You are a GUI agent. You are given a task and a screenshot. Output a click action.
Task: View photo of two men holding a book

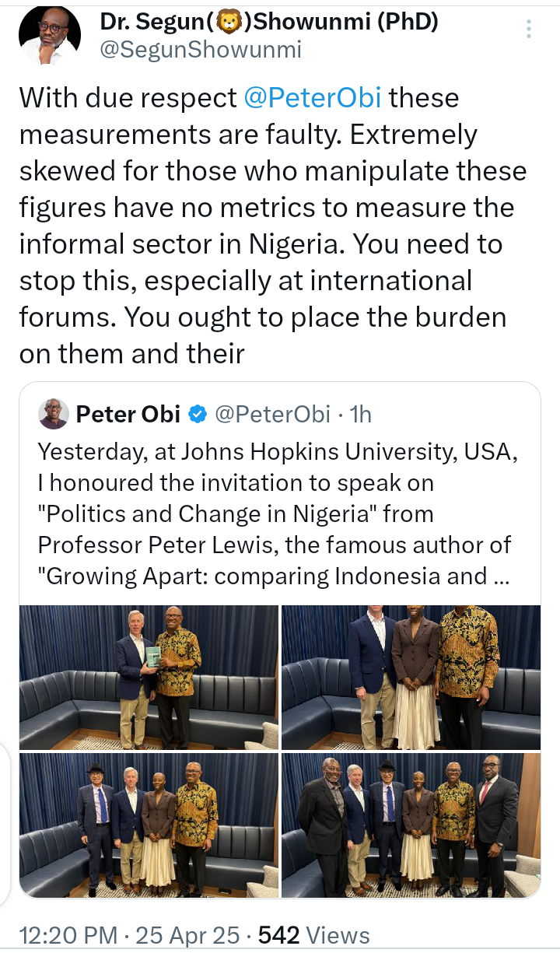click(x=149, y=677)
